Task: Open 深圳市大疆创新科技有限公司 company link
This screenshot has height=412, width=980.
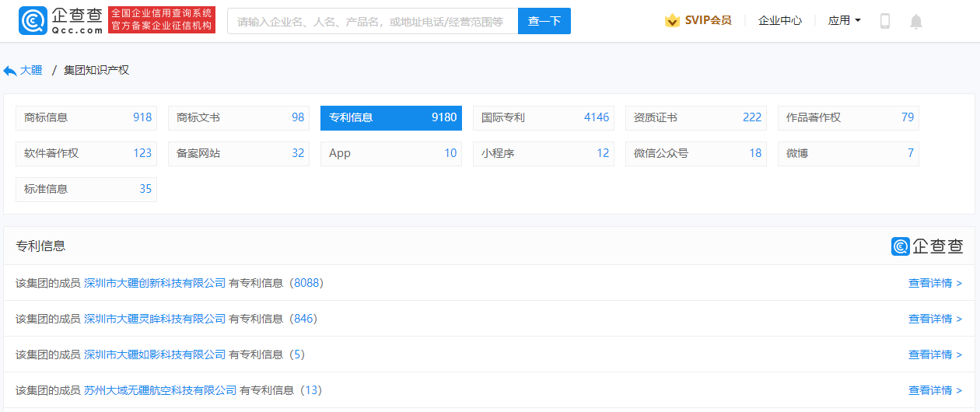Action: pos(155,283)
